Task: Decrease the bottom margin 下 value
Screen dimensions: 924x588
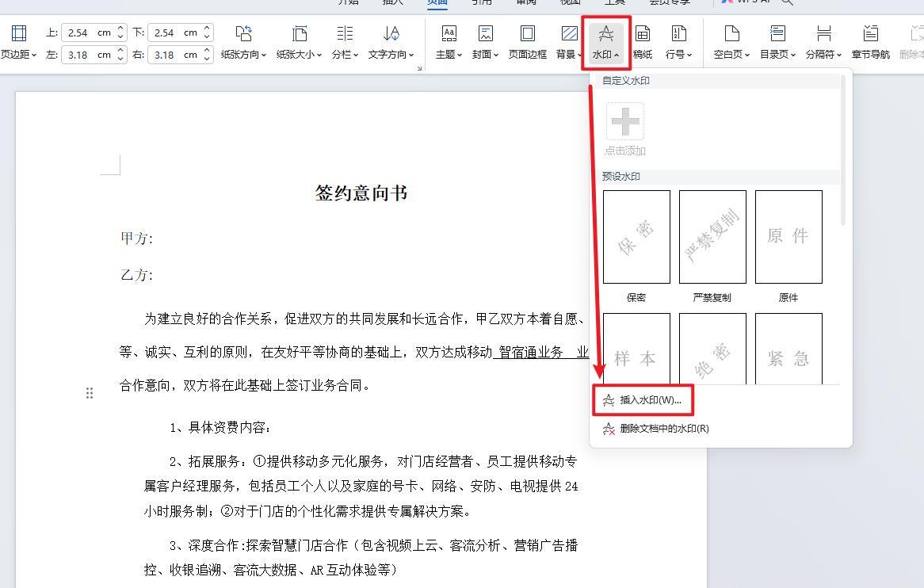Action: tap(207, 36)
